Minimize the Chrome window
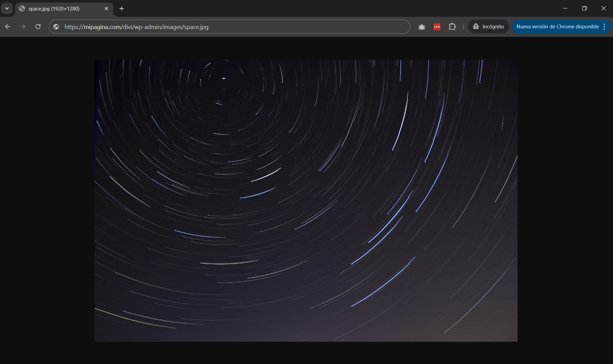This screenshot has width=613, height=364. point(565,8)
